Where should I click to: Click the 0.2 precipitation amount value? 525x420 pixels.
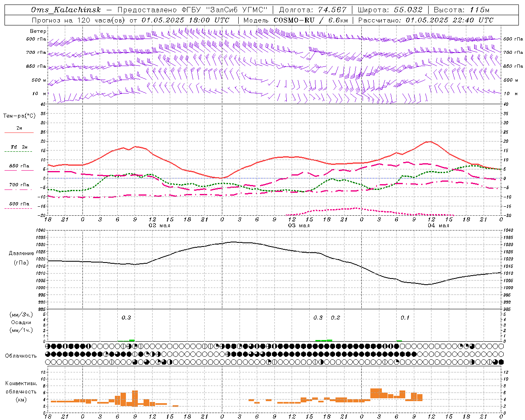point(336,317)
